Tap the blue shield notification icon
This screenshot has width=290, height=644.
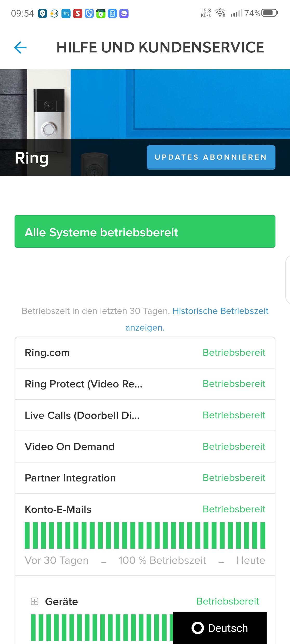[89, 14]
